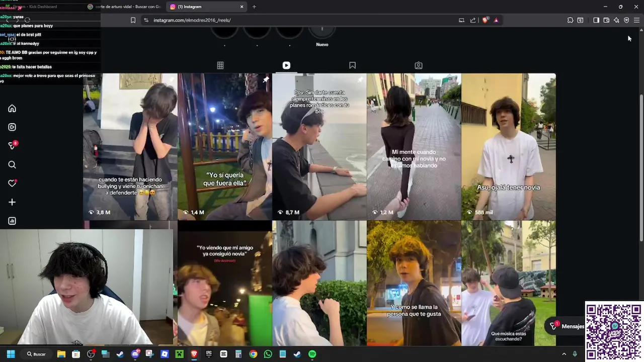Open Epic Games Launcher from taskbar
This screenshot has width=644, height=362.
click(209, 354)
